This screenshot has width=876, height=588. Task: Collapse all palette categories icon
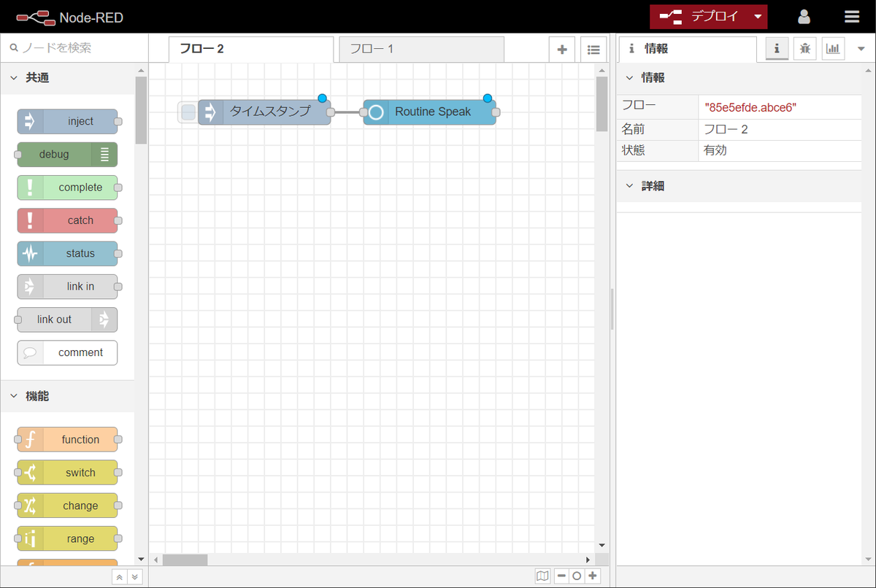pos(119,576)
